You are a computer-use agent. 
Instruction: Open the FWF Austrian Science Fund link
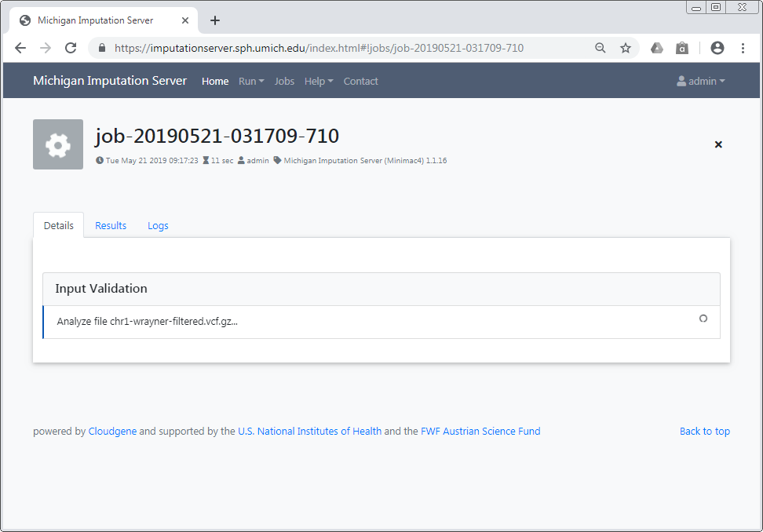pos(480,431)
